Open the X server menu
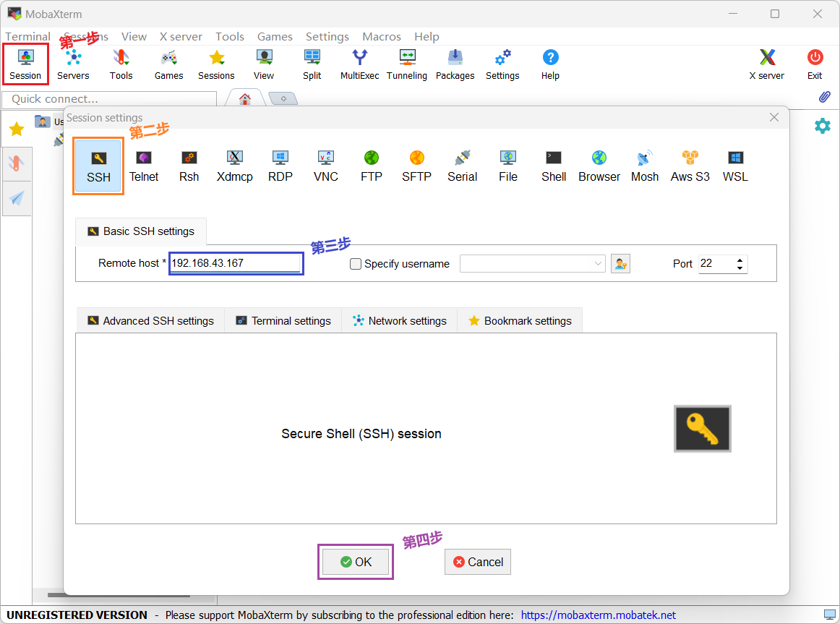The width and height of the screenshot is (840, 624). tap(181, 36)
